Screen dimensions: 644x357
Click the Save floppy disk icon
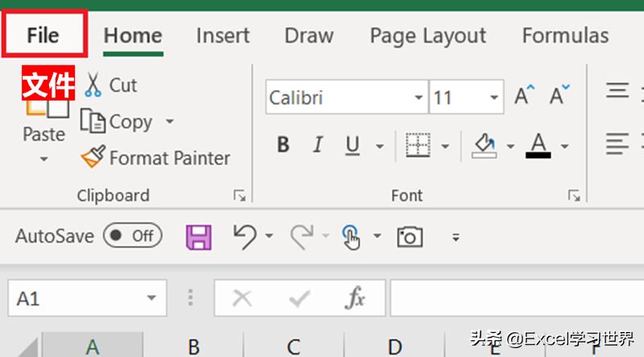(x=199, y=236)
